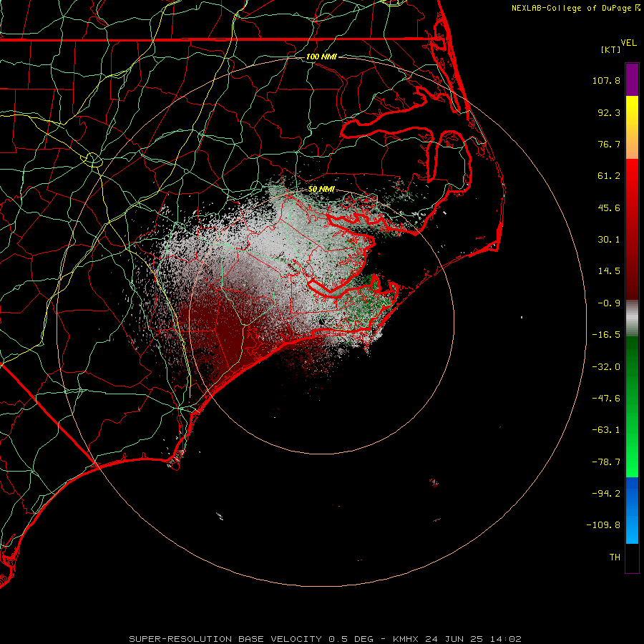This screenshot has width=644, height=644.
Task: Click the 100 NMI range ring label
Action: [321, 57]
